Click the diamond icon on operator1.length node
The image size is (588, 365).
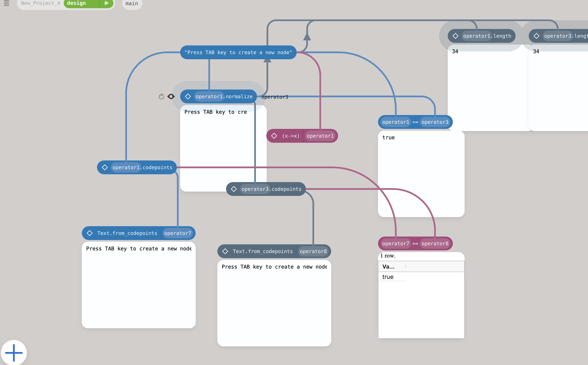(x=456, y=36)
